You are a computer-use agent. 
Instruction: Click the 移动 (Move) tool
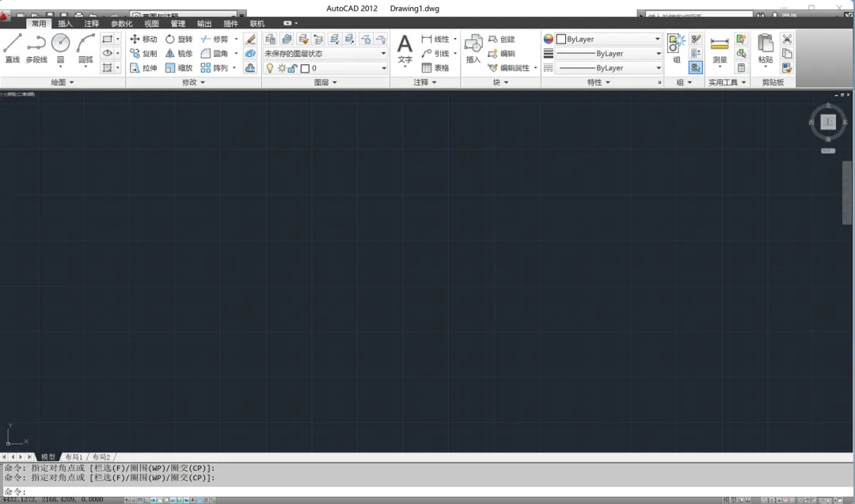(x=143, y=40)
